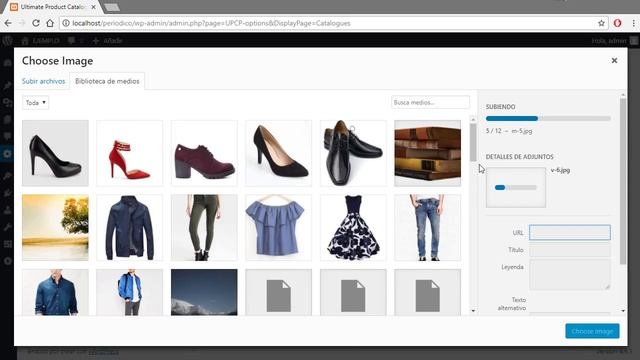Close the Ultimate Product Catalog browser tab
This screenshot has width=640, height=360.
(94, 7)
